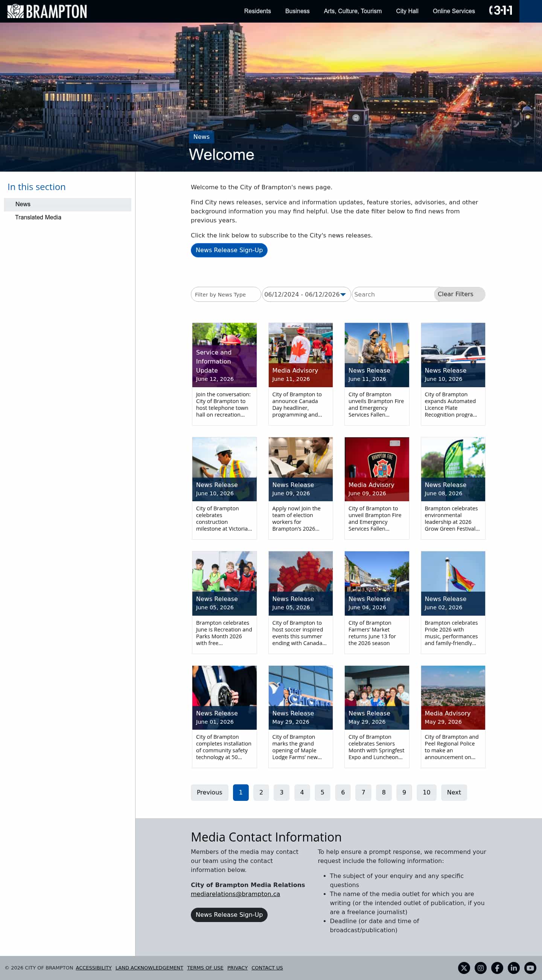The width and height of the screenshot is (542, 980).
Task: Open Brampton's Instagram icon
Action: pyautogui.click(x=480, y=968)
